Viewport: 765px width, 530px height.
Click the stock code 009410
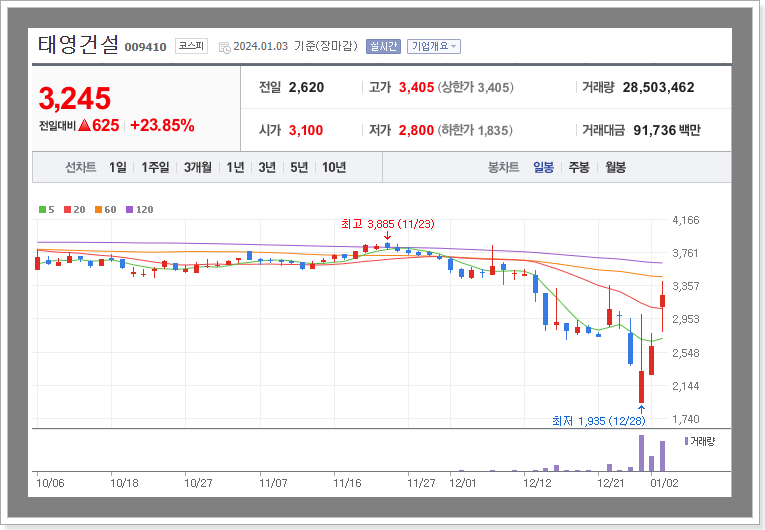coord(145,47)
